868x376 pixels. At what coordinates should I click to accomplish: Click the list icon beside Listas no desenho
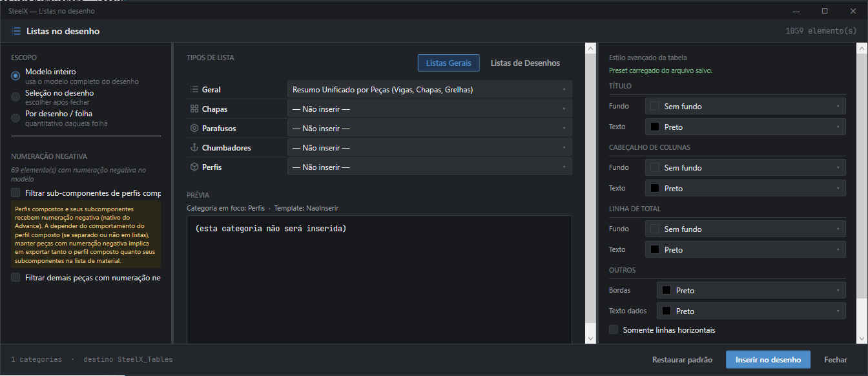click(x=16, y=31)
